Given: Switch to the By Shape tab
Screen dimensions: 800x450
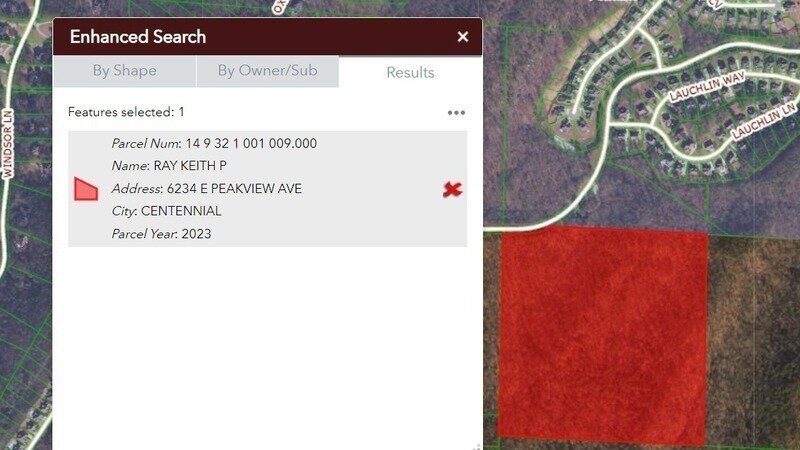Looking at the screenshot, I should coord(124,71).
